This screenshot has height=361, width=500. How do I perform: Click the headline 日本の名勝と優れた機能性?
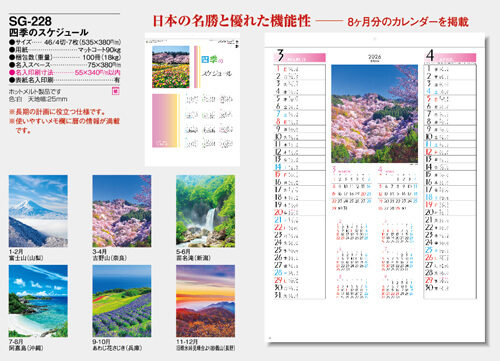[232, 21]
